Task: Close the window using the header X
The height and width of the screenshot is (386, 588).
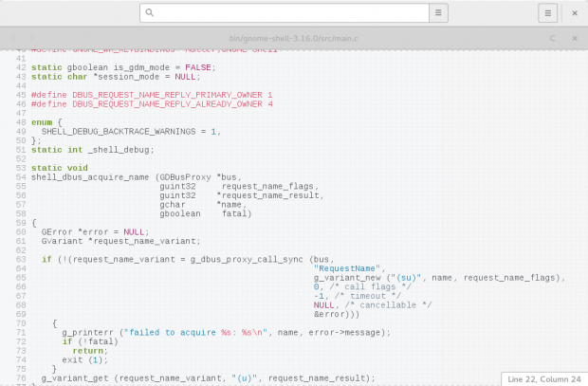Action: click(575, 13)
